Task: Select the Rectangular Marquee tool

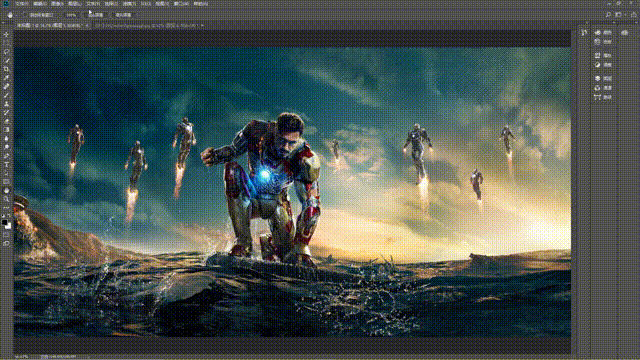Action: coord(6,43)
